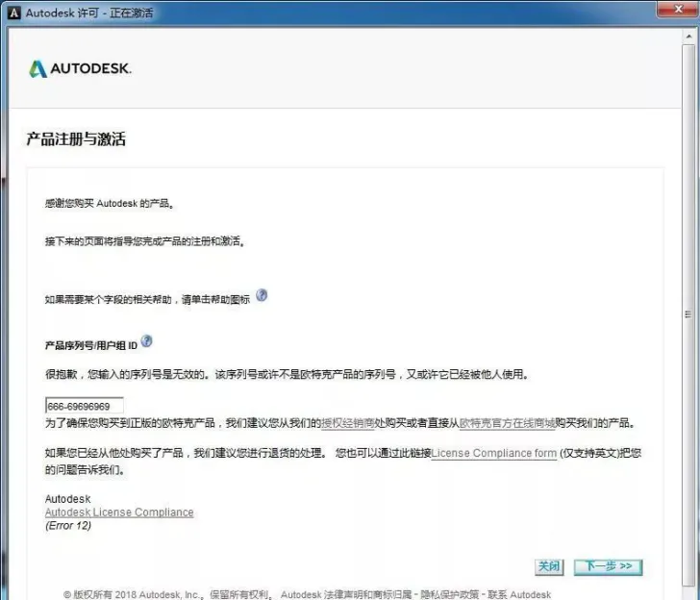The image size is (700, 600).
Task: Click the vertical scrollbar thumb
Action: [x=687, y=314]
